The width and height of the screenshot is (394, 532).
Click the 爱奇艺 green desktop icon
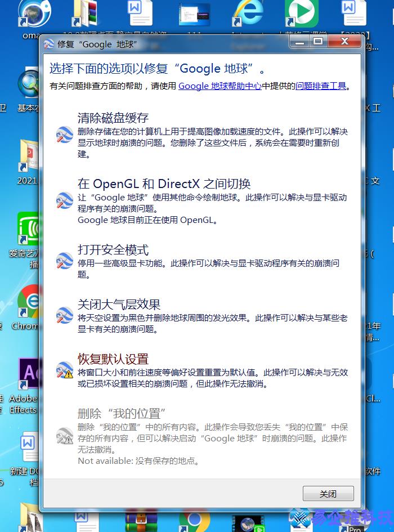coord(28,228)
